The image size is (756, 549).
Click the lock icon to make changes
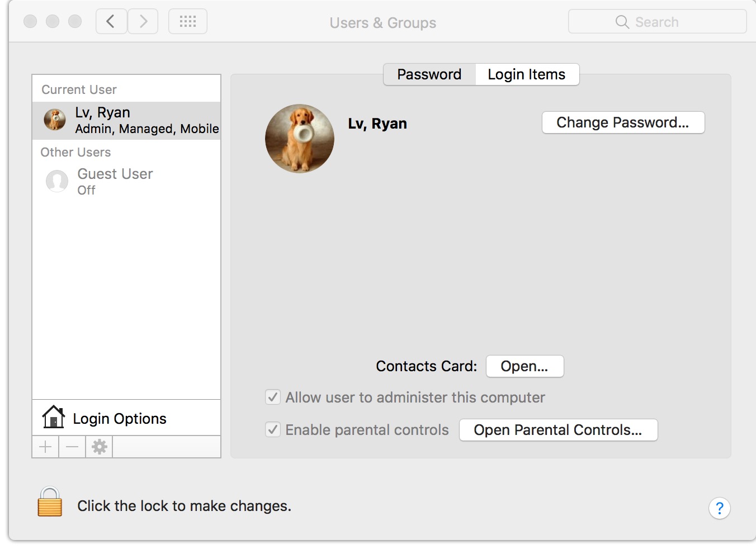(50, 501)
